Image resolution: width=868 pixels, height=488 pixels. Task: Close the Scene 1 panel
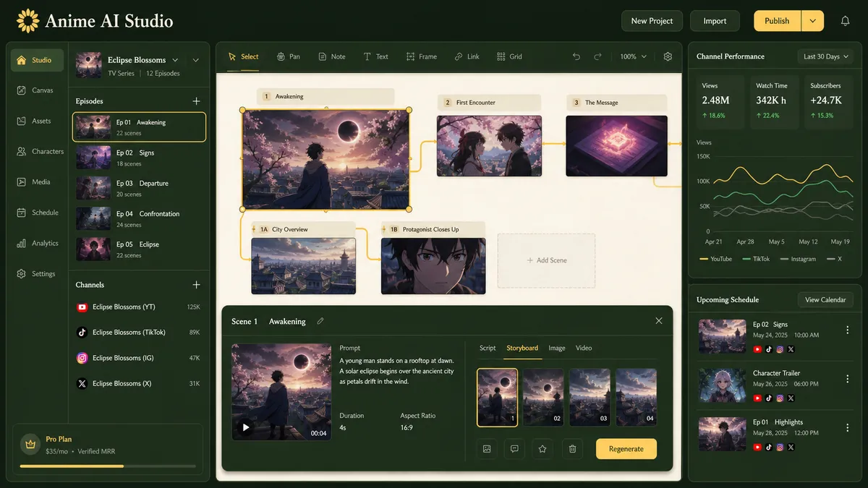658,320
